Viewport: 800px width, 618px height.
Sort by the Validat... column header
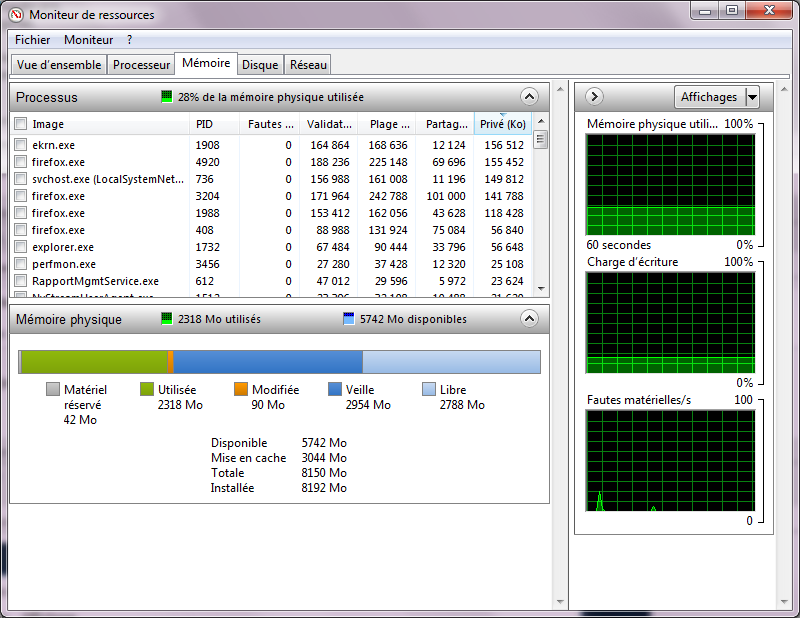329,124
